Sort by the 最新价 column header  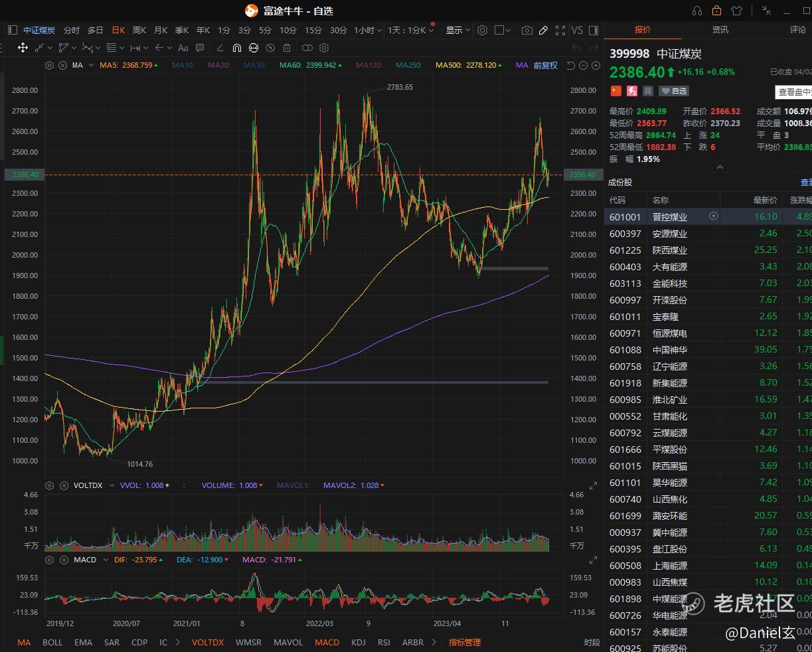(x=765, y=200)
